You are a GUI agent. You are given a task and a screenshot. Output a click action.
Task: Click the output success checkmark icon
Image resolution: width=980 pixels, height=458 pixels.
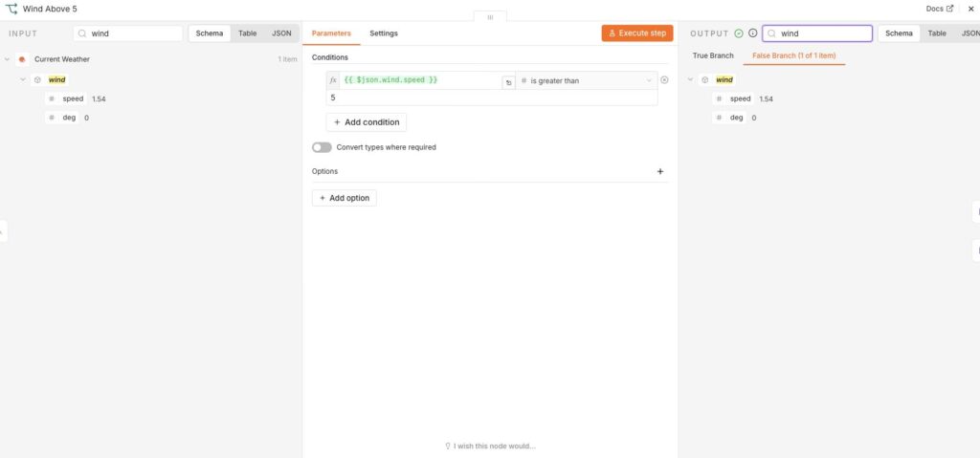coord(739,33)
